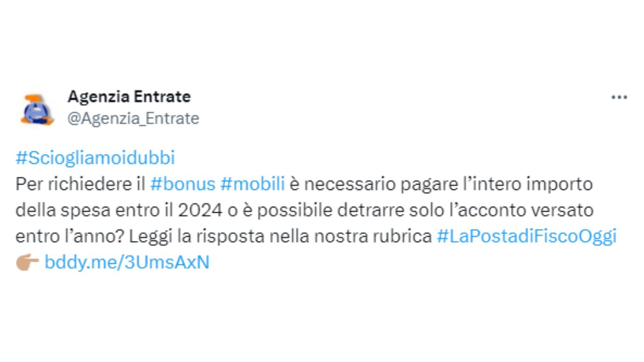
Task: Click the @Agenzia_Entrate handle
Action: [133, 119]
